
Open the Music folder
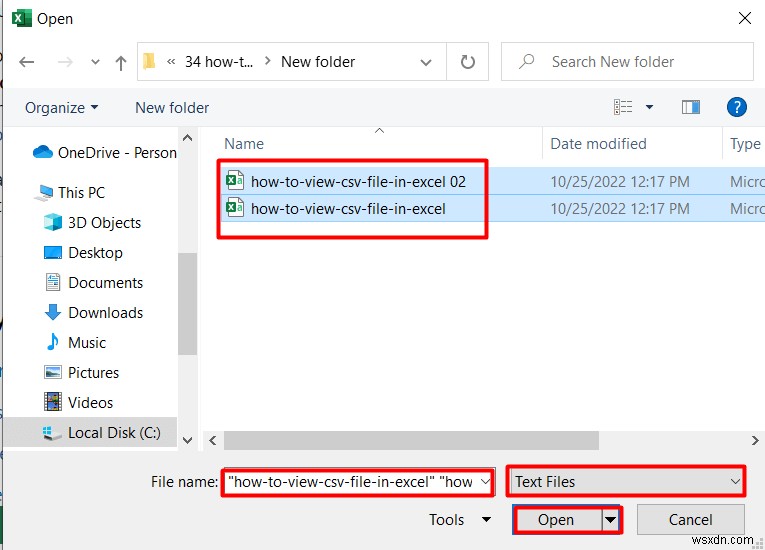(87, 343)
